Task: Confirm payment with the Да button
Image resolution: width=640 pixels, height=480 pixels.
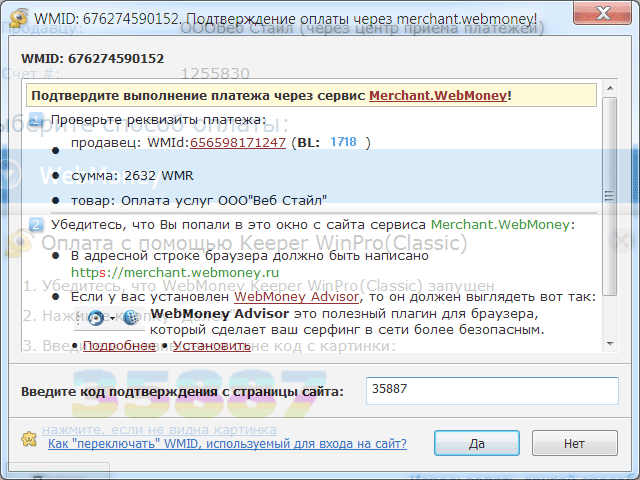Action: point(477,443)
